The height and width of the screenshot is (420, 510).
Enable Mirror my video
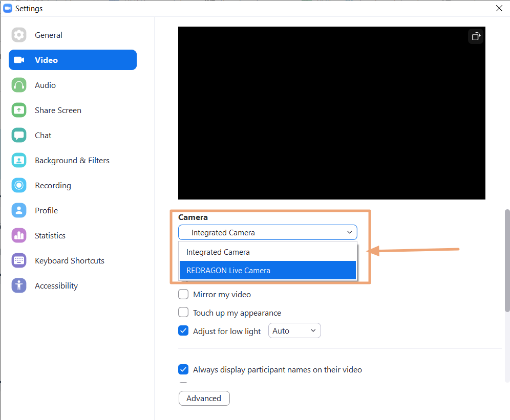tap(183, 294)
